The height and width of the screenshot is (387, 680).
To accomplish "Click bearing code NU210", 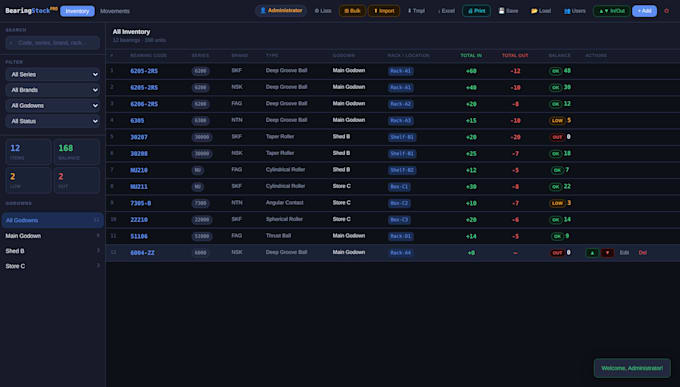I will pyautogui.click(x=139, y=170).
